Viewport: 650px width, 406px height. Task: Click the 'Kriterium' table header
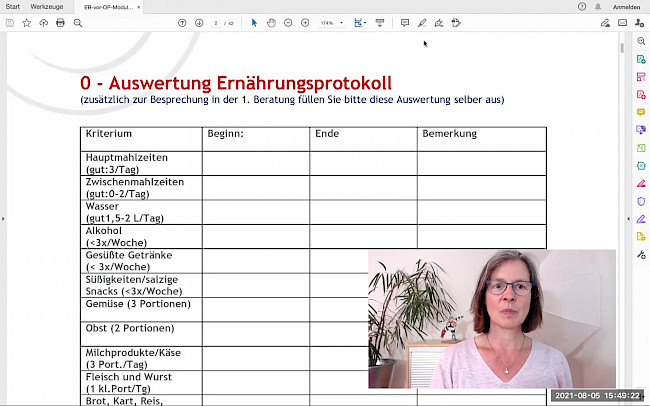109,134
